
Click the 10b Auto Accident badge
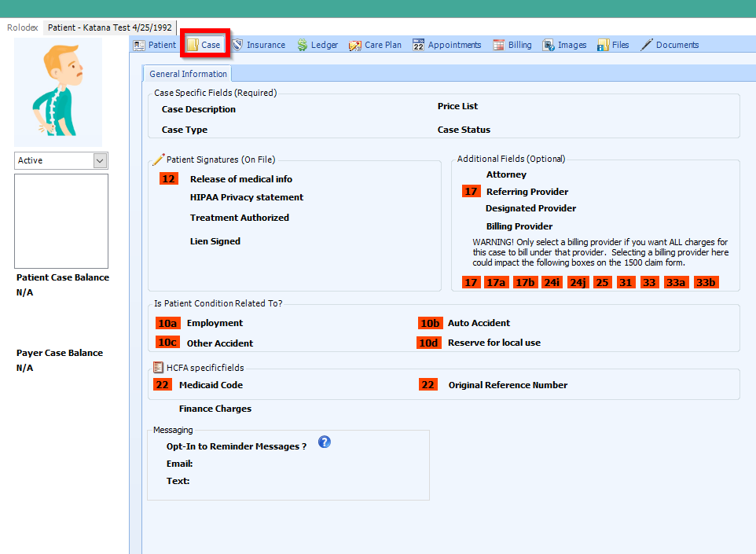[430, 323]
